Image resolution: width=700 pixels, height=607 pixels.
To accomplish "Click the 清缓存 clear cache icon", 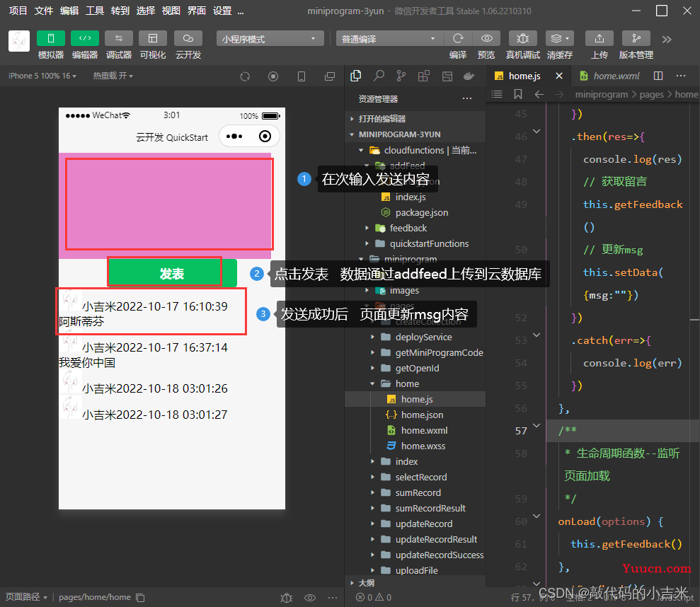I will point(559,38).
